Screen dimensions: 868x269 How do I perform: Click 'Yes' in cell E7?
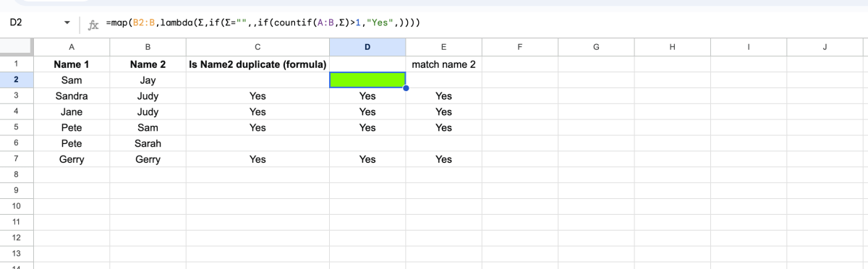tap(443, 159)
